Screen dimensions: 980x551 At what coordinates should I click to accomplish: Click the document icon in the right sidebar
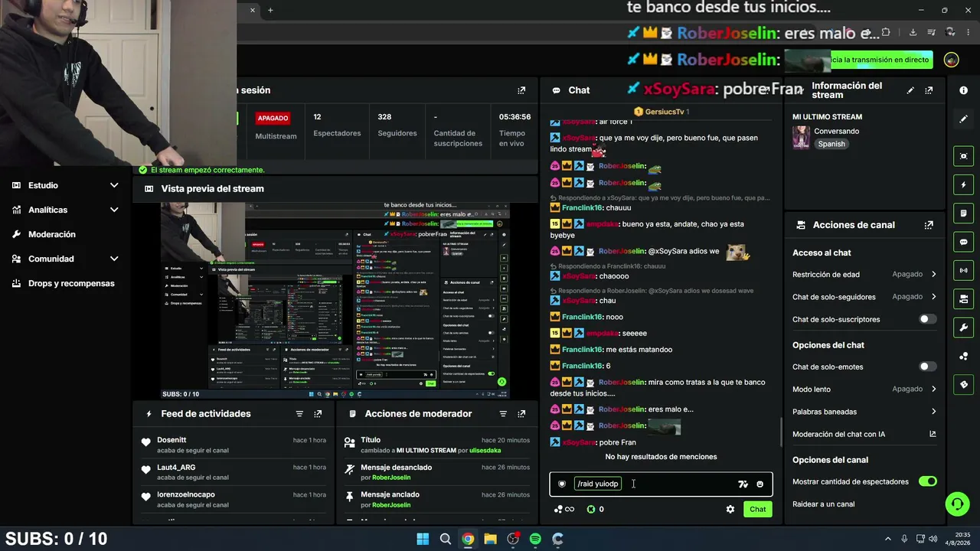click(x=964, y=213)
